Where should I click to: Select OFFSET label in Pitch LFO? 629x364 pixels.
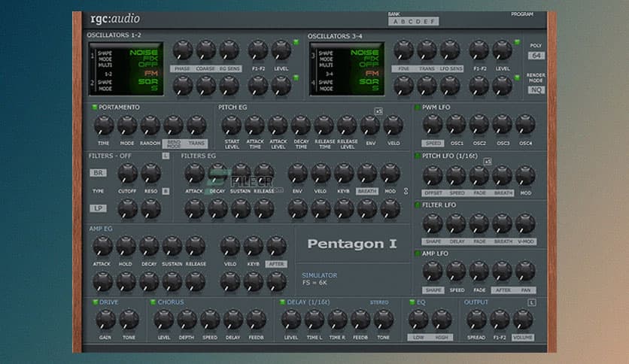point(433,193)
